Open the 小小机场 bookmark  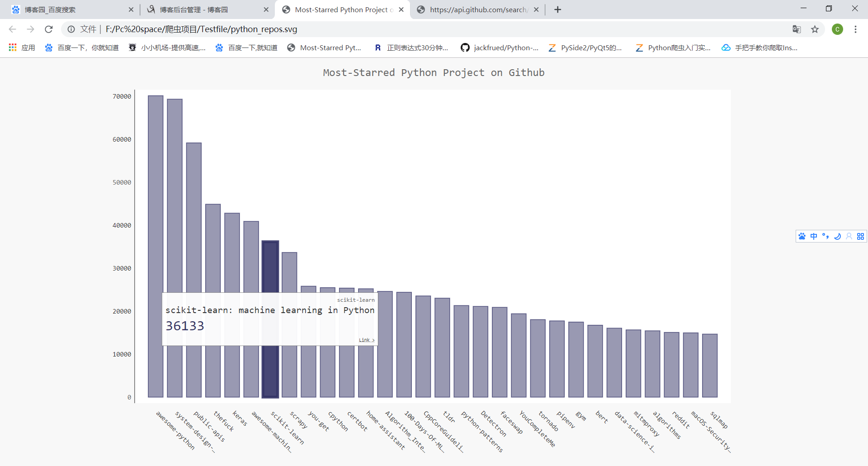[x=167, y=48]
